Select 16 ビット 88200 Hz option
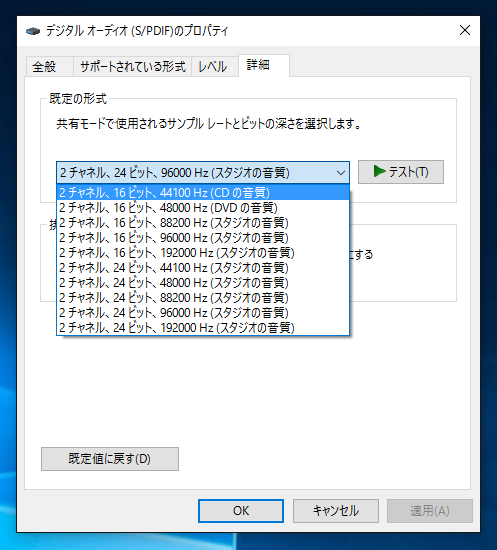Image resolution: width=497 pixels, height=550 pixels. (x=203, y=223)
